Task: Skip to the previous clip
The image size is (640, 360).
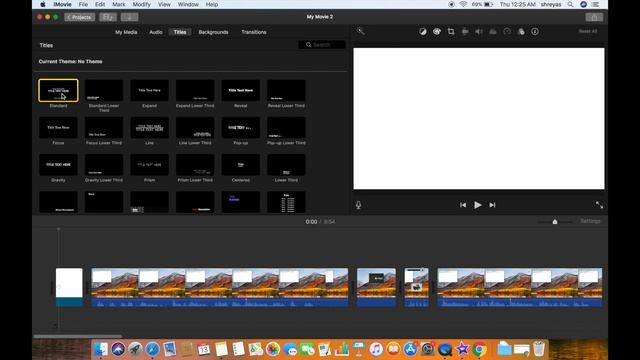Action: 463,205
